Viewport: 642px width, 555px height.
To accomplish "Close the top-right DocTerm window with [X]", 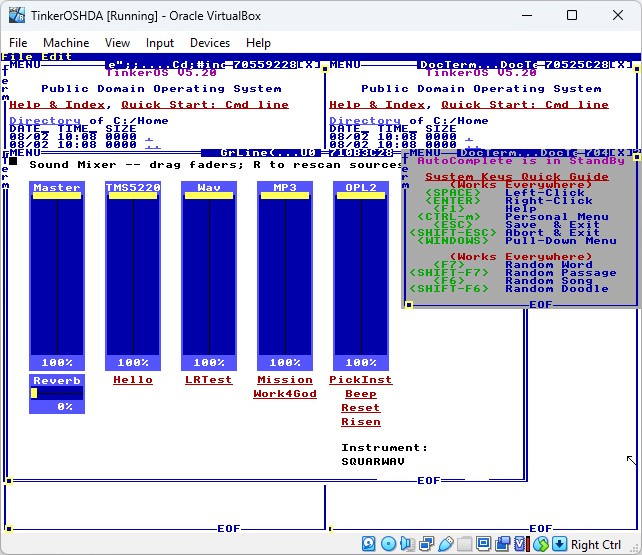I will tap(619, 65).
